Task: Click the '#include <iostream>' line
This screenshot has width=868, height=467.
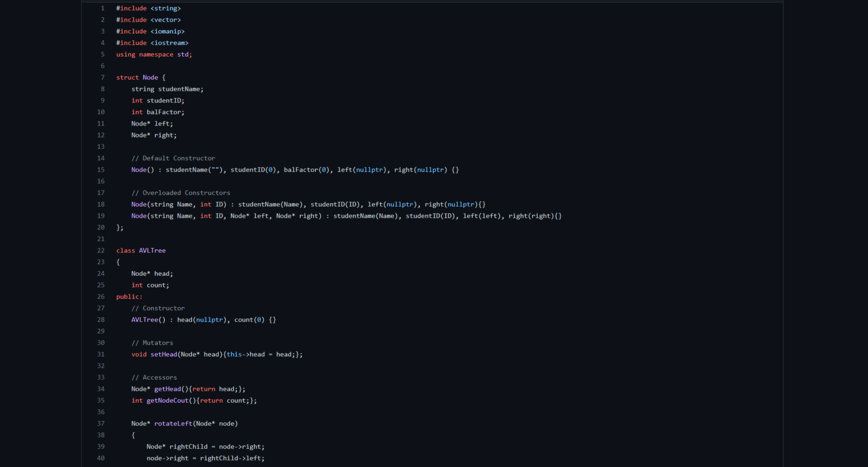Action: point(152,43)
